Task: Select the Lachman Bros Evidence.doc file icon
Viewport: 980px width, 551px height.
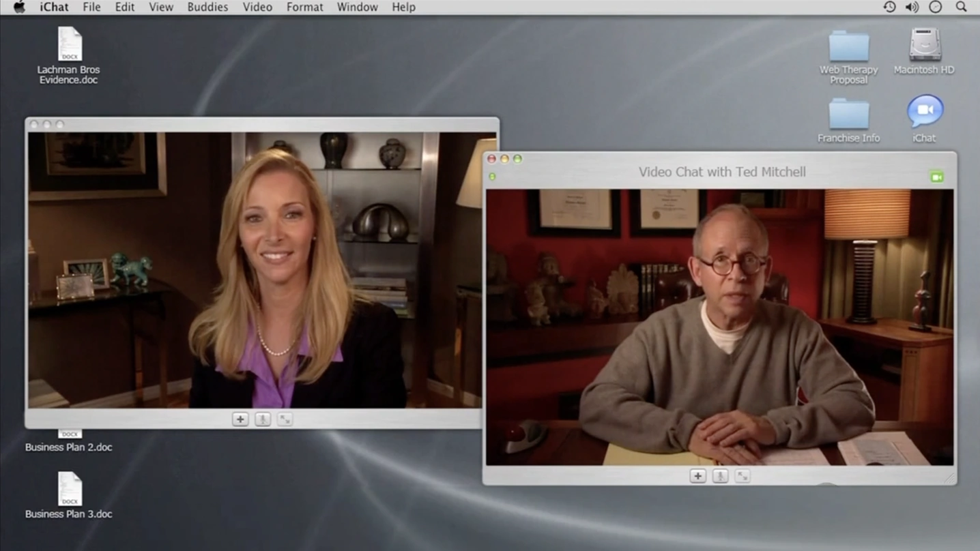Action: (x=69, y=44)
